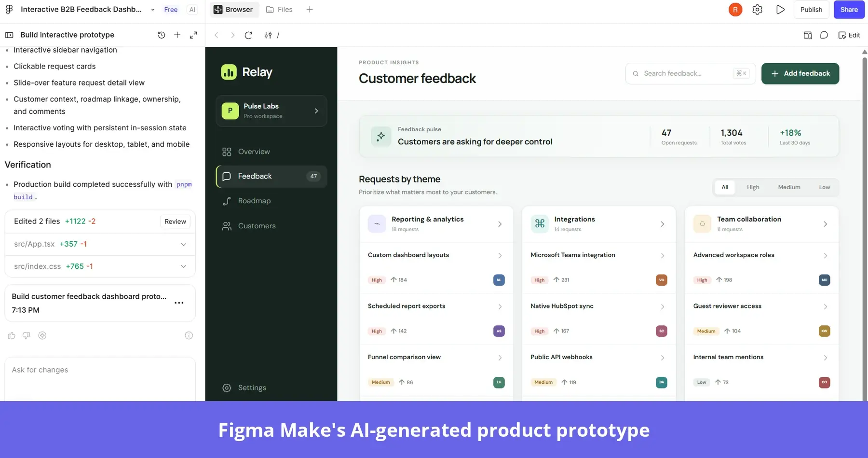Filter requests by Medium priority
Image resolution: width=868 pixels, height=458 pixels.
[x=789, y=187]
